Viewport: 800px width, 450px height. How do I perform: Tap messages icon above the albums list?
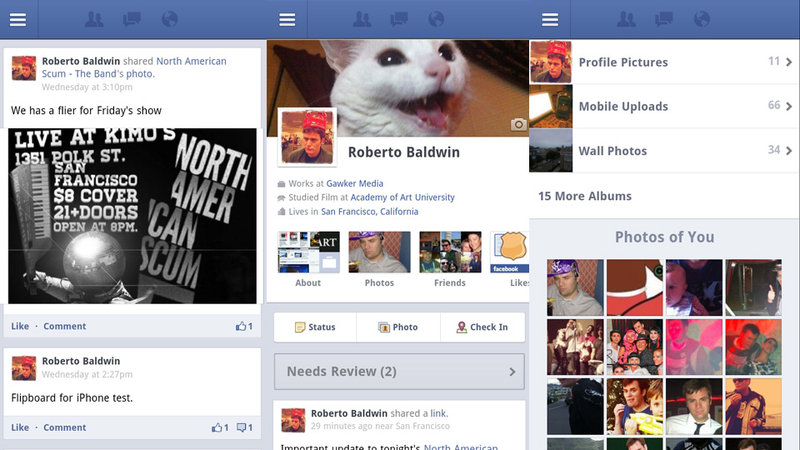click(x=664, y=19)
